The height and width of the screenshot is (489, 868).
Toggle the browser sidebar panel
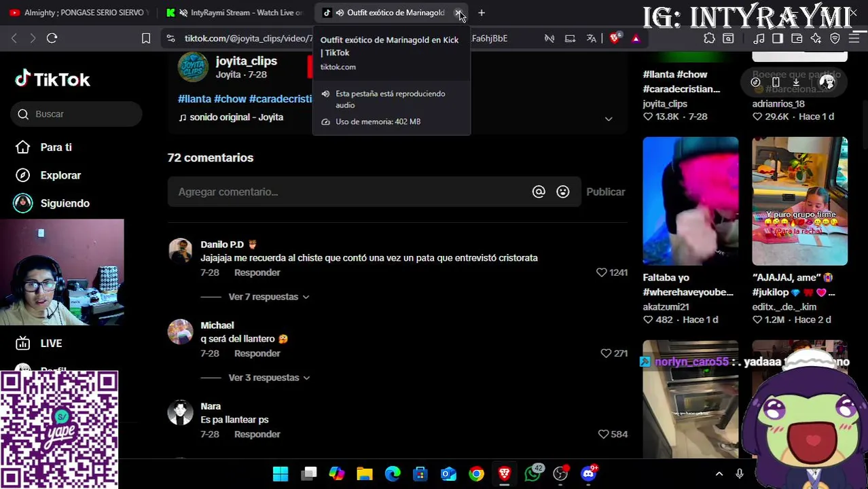coord(778,39)
